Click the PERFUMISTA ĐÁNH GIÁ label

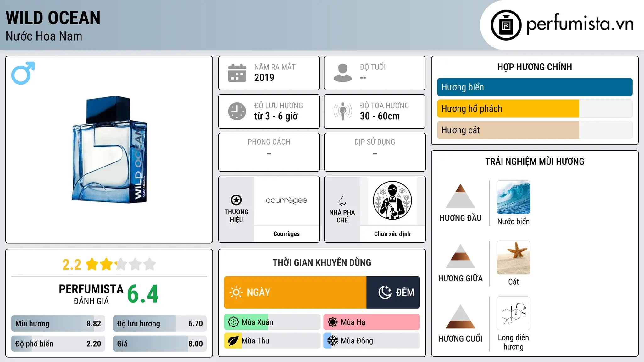[91, 294]
